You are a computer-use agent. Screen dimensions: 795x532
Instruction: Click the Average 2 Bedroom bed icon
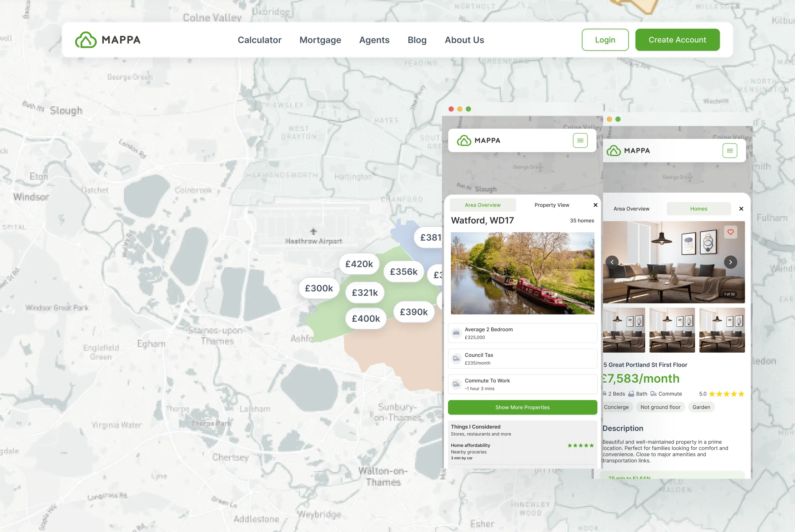(456, 333)
